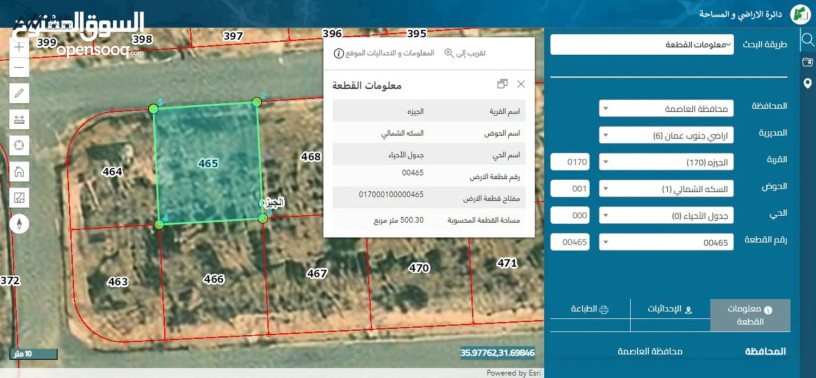The height and width of the screenshot is (378, 816).
Task: Click parcel number field 00465
Action: tap(570, 242)
